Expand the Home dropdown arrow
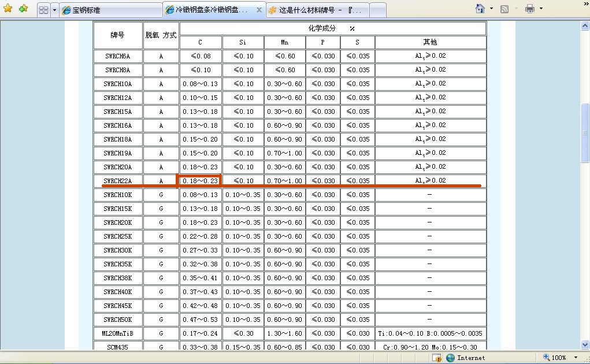The height and width of the screenshot is (364, 590). (491, 8)
